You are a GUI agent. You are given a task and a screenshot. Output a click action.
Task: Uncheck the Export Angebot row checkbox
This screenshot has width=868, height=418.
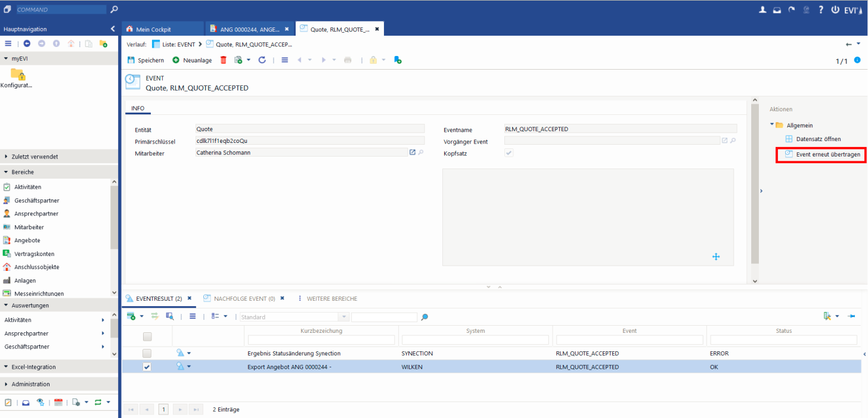[x=147, y=367]
